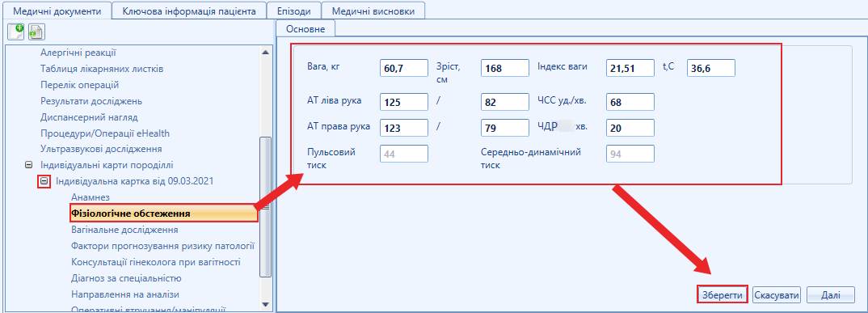
Task: Open the Медичні висновки tab
Action: click(x=373, y=11)
